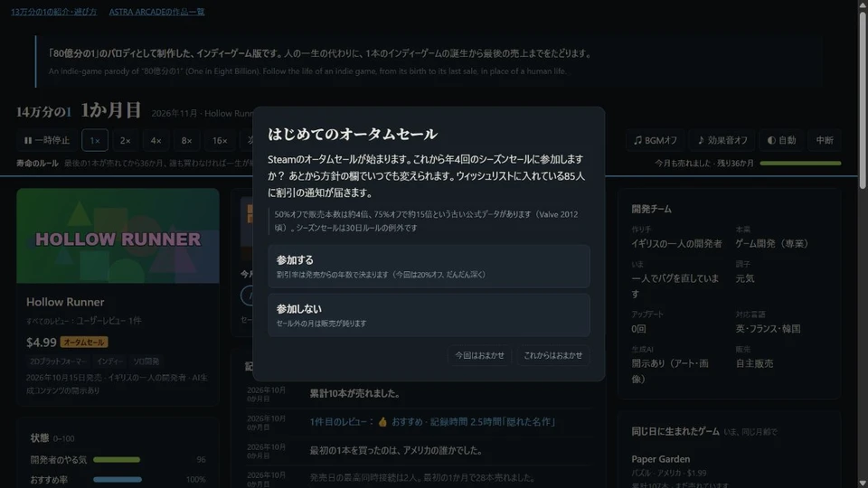Screen dimensions: 868x488
Task: Click the おすすめ率 status bar
Action: (x=118, y=480)
